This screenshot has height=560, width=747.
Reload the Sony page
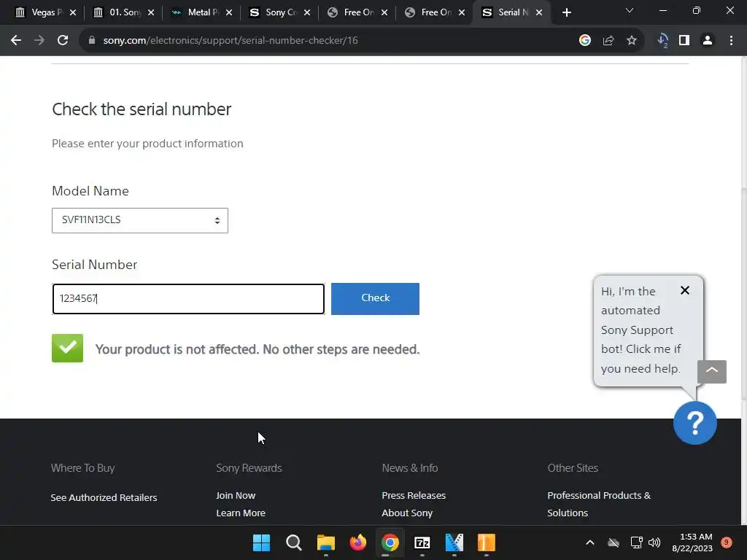[63, 41]
